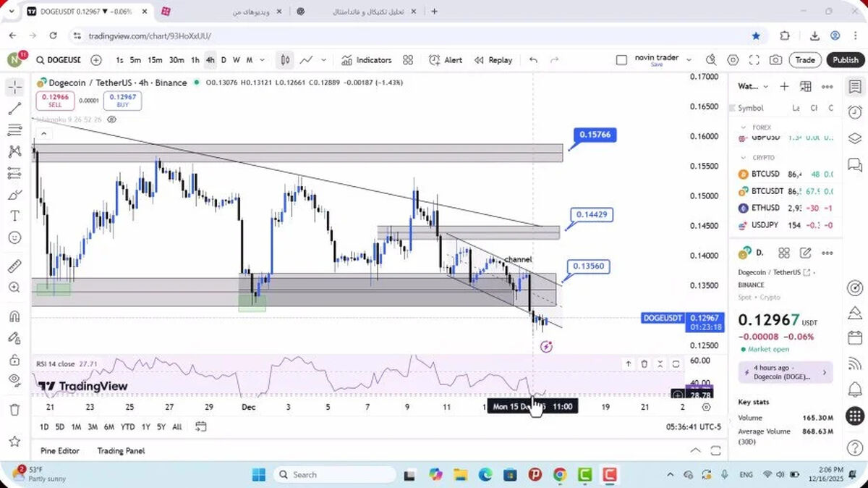
Task: Open the emoji icons tool
Action: pyautogui.click(x=14, y=237)
